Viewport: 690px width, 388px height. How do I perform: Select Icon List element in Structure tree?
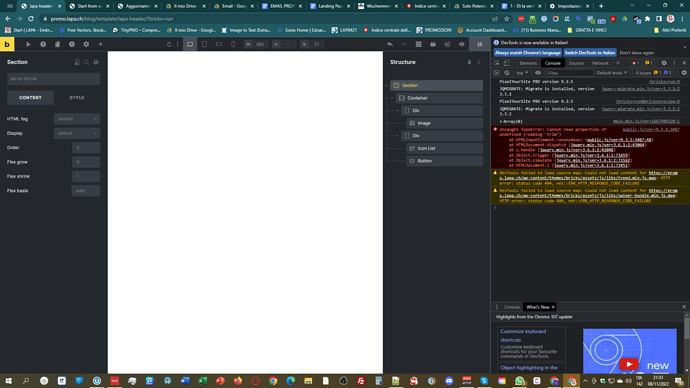[444, 148]
